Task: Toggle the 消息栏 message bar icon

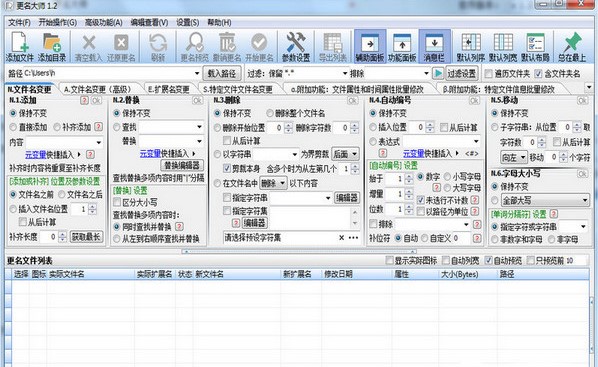Action: (434, 47)
